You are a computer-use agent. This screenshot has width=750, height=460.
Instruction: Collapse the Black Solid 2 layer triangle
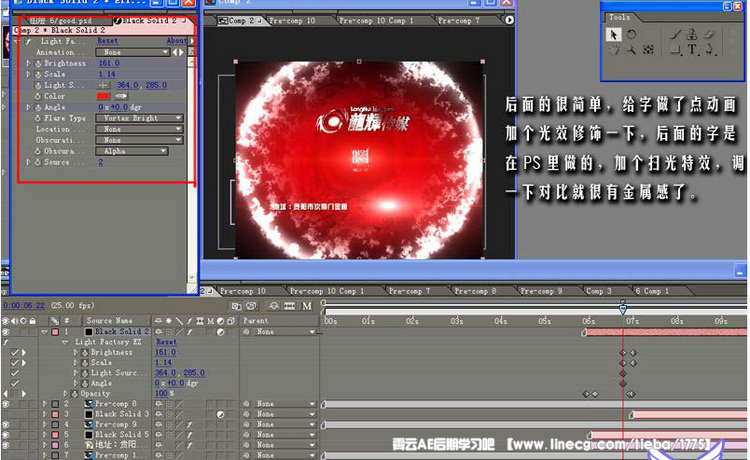coord(45,332)
